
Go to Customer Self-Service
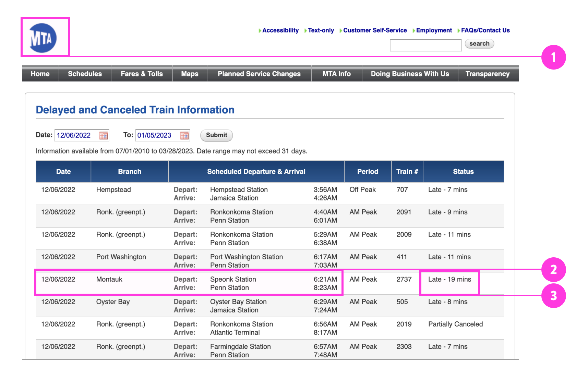pos(375,30)
